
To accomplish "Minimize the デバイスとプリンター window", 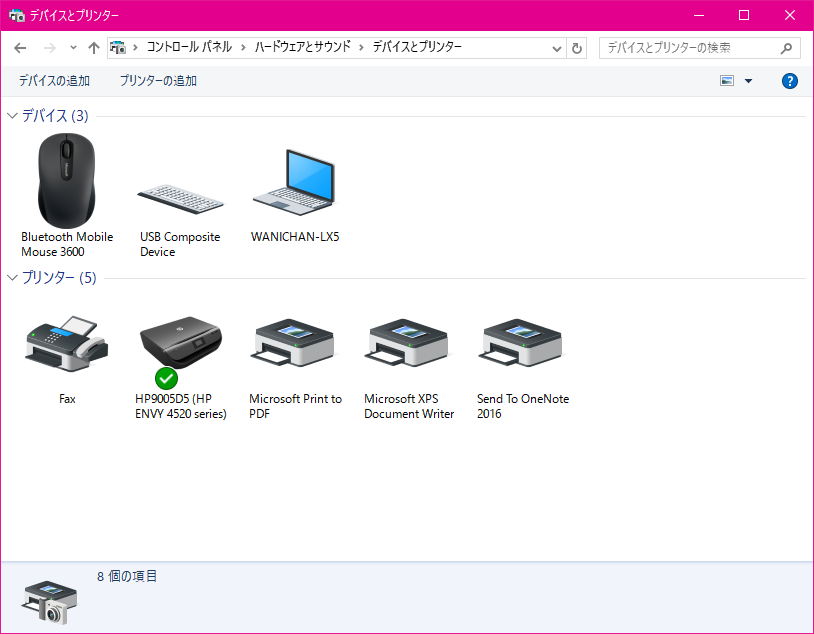I will [x=699, y=15].
